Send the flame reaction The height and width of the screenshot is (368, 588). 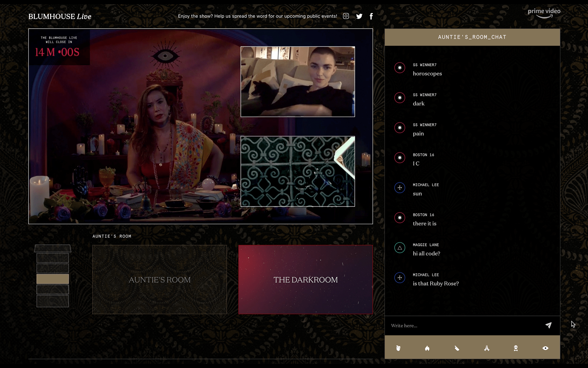tap(427, 348)
